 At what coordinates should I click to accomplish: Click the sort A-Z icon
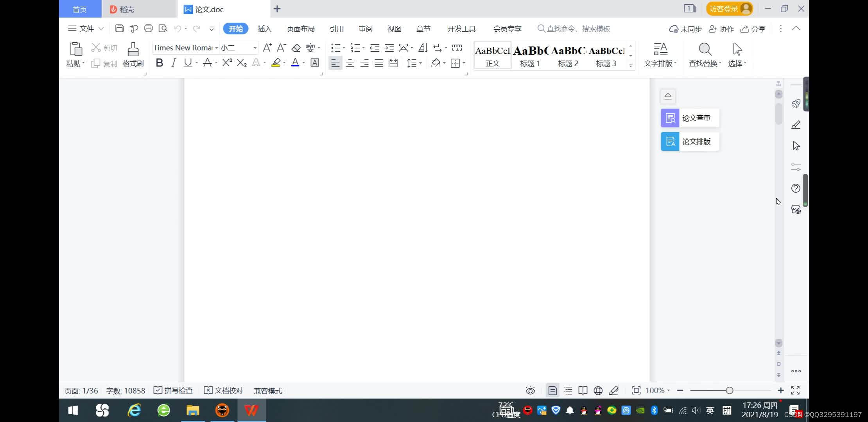423,48
